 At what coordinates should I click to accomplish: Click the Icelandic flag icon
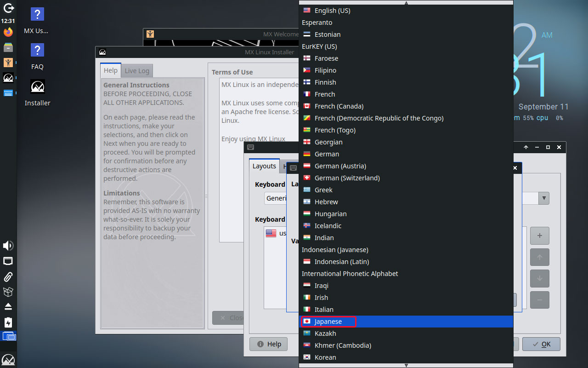307,226
